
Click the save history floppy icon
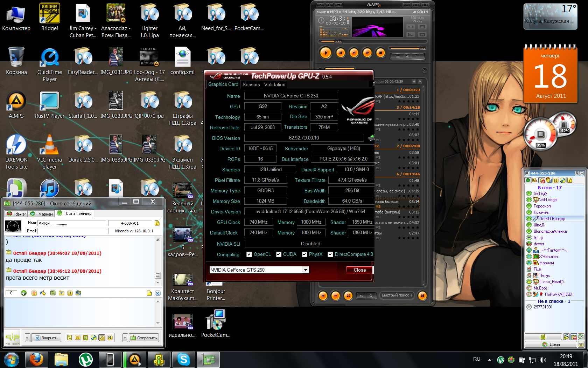coord(53,293)
